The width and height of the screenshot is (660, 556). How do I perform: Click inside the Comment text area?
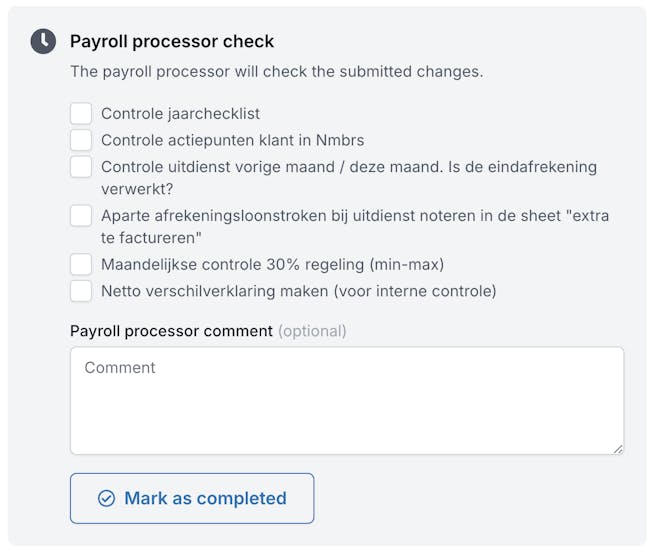(346, 400)
